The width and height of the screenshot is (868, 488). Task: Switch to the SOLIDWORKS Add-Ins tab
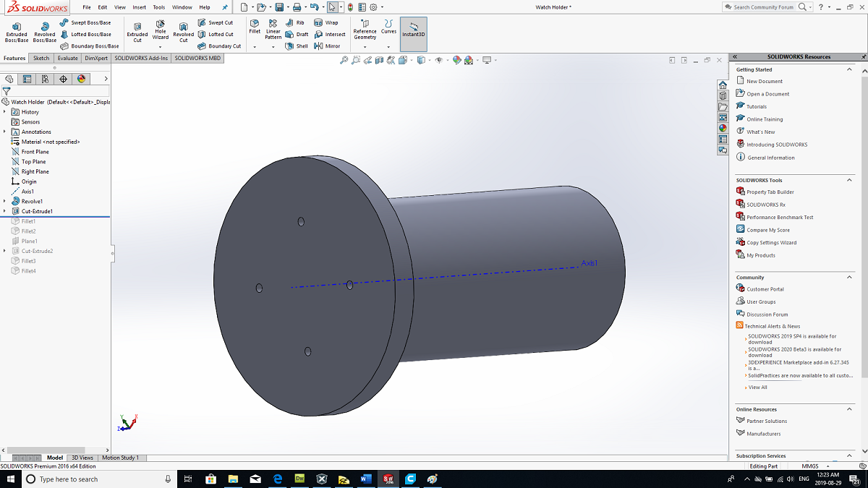(141, 58)
